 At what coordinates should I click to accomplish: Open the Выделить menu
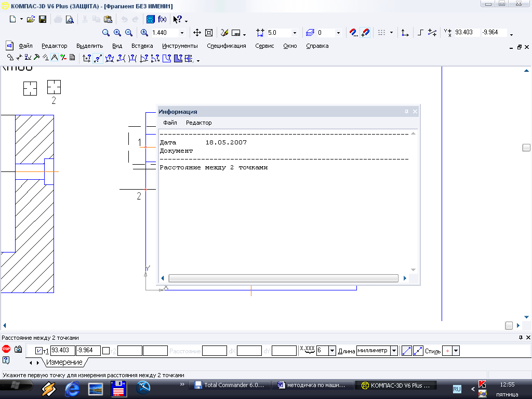coord(89,46)
